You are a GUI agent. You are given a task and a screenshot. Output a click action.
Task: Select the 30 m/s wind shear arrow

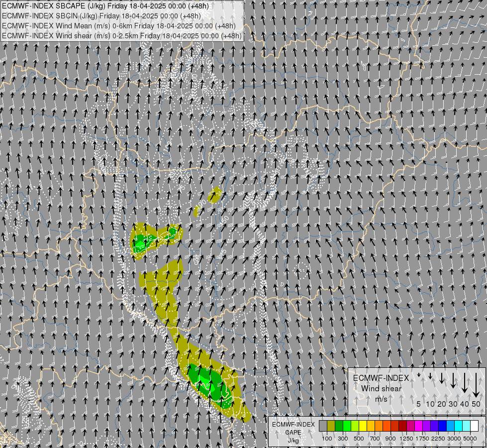pos(453,380)
